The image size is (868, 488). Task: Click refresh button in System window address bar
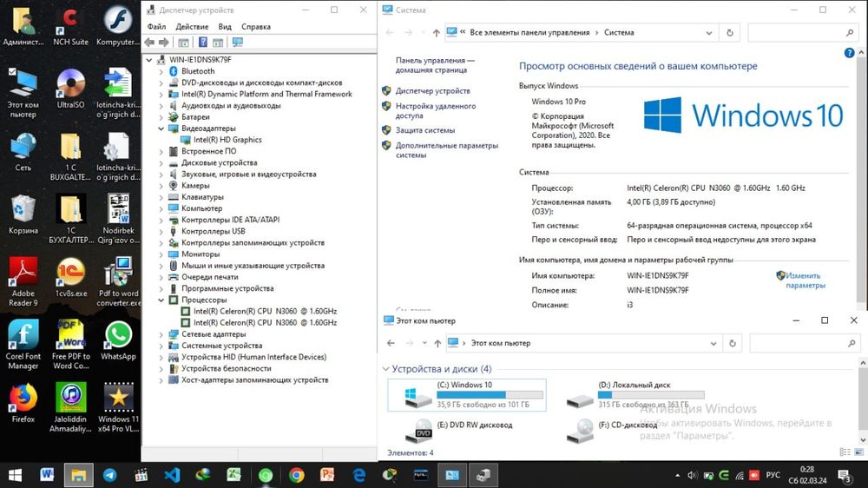[x=730, y=33]
